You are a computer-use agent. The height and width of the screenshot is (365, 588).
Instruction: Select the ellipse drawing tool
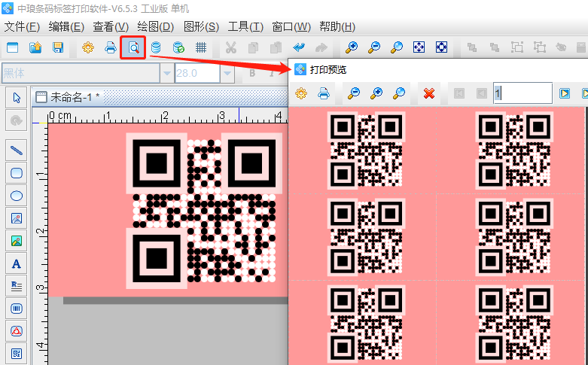[x=16, y=196]
